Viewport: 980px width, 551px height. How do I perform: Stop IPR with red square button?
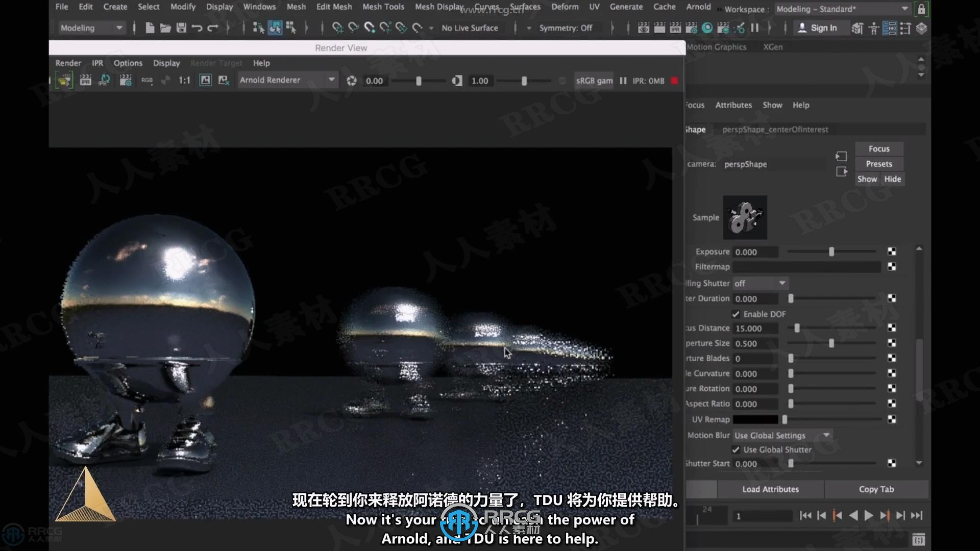[x=674, y=81]
